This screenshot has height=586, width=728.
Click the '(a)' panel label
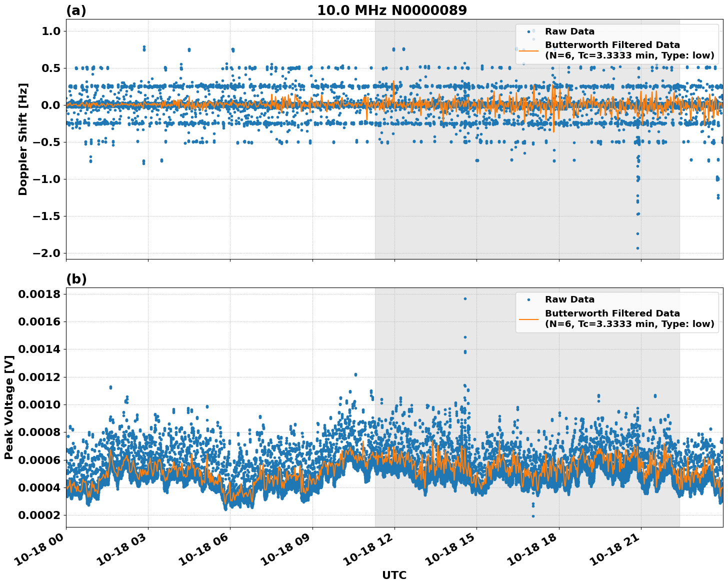(76, 10)
